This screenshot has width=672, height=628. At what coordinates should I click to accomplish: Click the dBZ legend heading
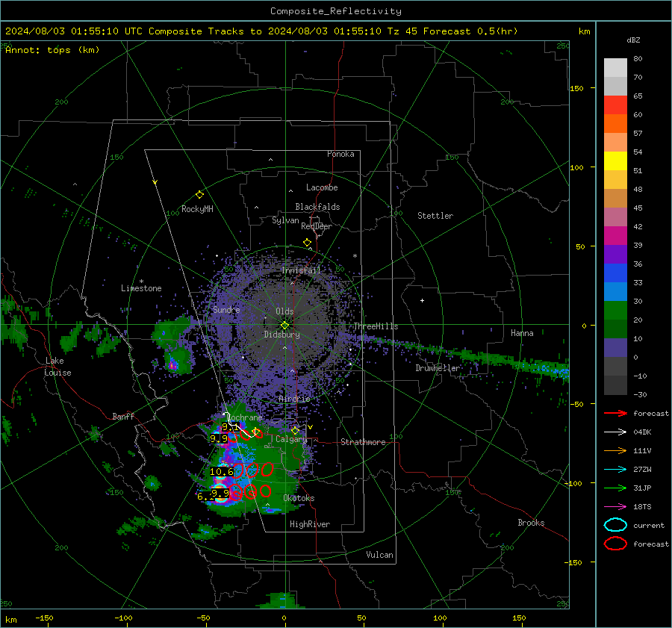click(633, 40)
